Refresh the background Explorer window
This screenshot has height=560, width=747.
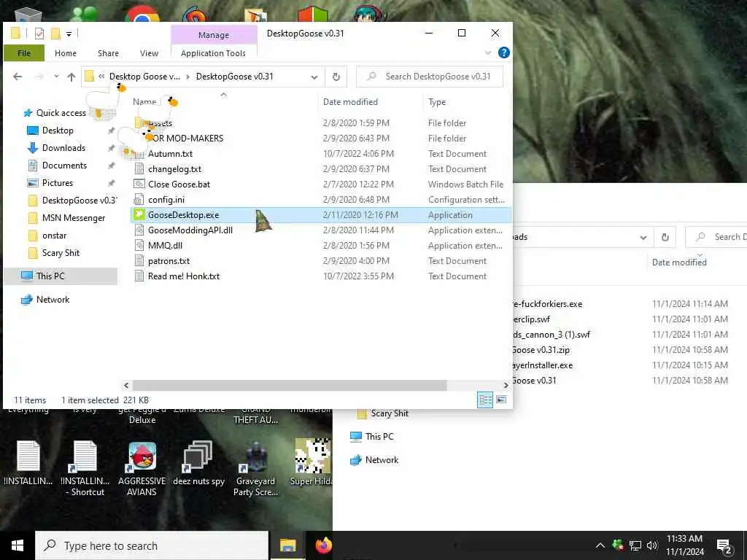tap(665, 237)
